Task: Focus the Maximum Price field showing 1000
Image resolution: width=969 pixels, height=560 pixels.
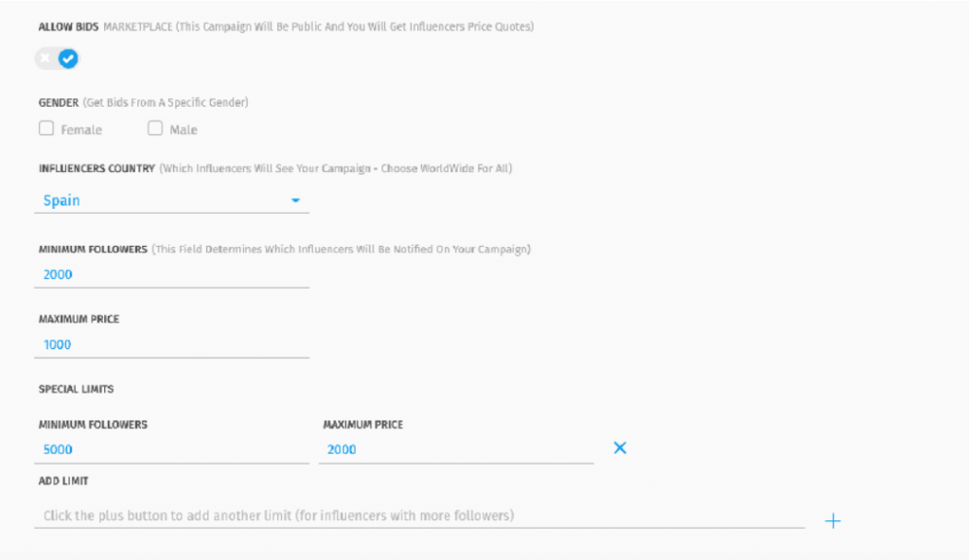Action: coord(172,344)
